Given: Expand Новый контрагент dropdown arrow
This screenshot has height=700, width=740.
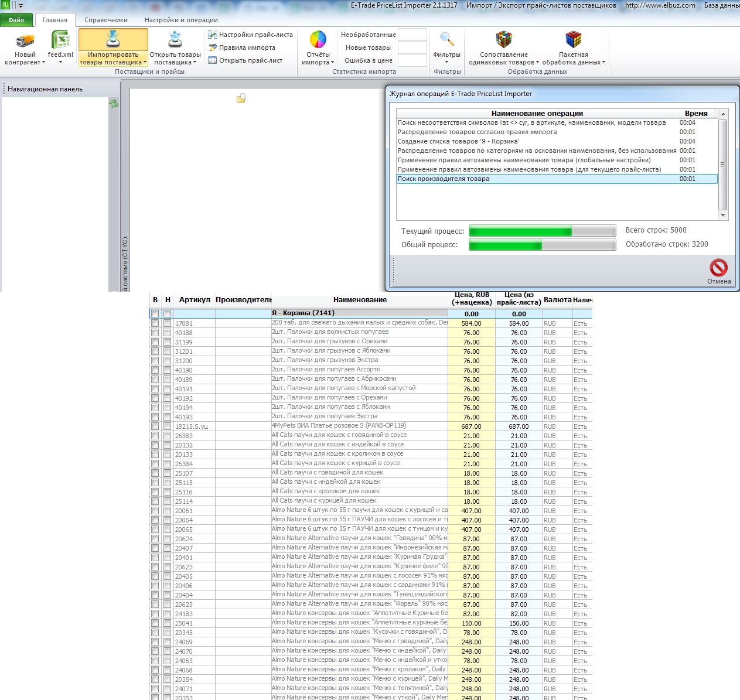Looking at the screenshot, I should [x=43, y=63].
